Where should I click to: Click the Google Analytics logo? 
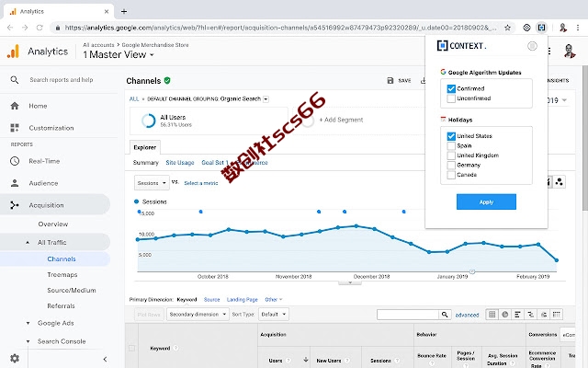[13, 52]
